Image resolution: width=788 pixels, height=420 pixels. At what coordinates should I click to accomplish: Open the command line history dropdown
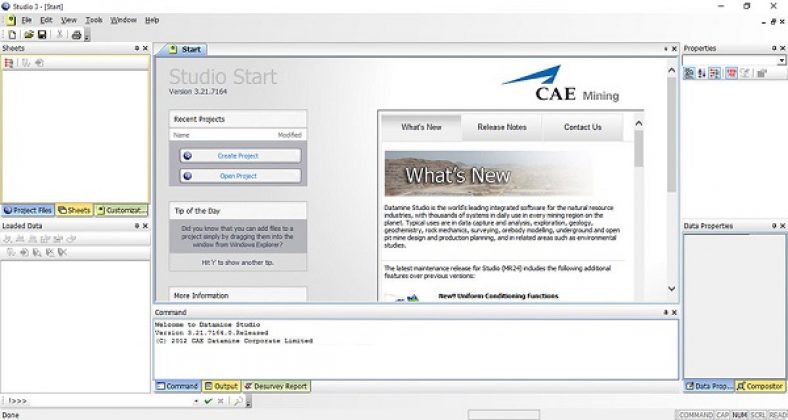pos(196,401)
